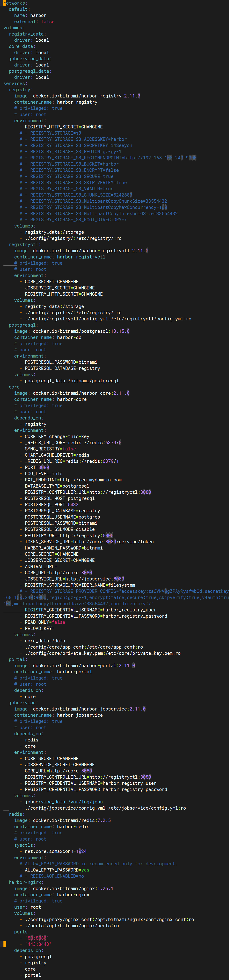Select 'container_name: harbor-registry' line

coord(56,102)
